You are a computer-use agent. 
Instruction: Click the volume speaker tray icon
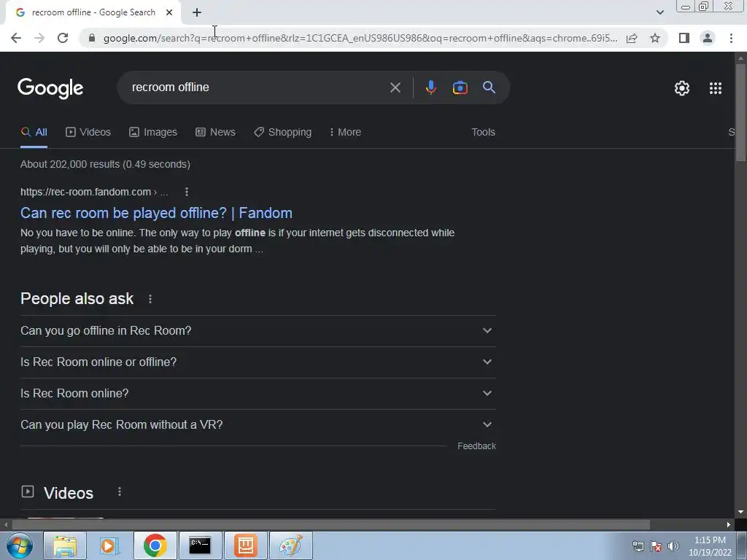pos(673,546)
